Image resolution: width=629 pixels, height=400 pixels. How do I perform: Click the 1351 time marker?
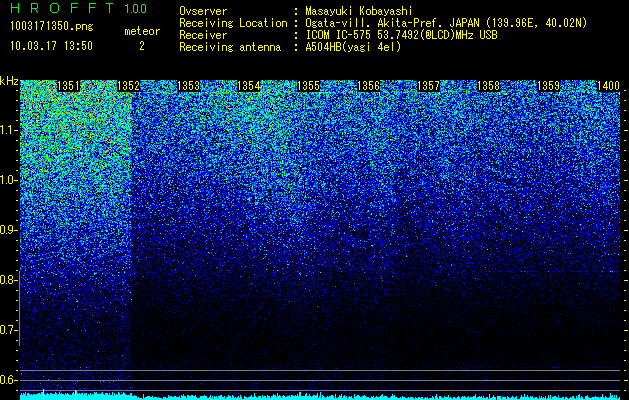(68, 86)
